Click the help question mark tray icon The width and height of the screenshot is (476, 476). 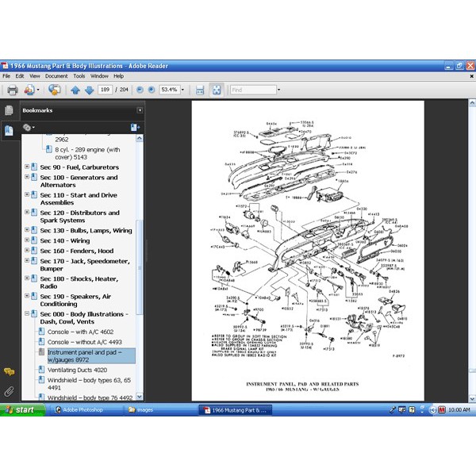pyautogui.click(x=412, y=410)
